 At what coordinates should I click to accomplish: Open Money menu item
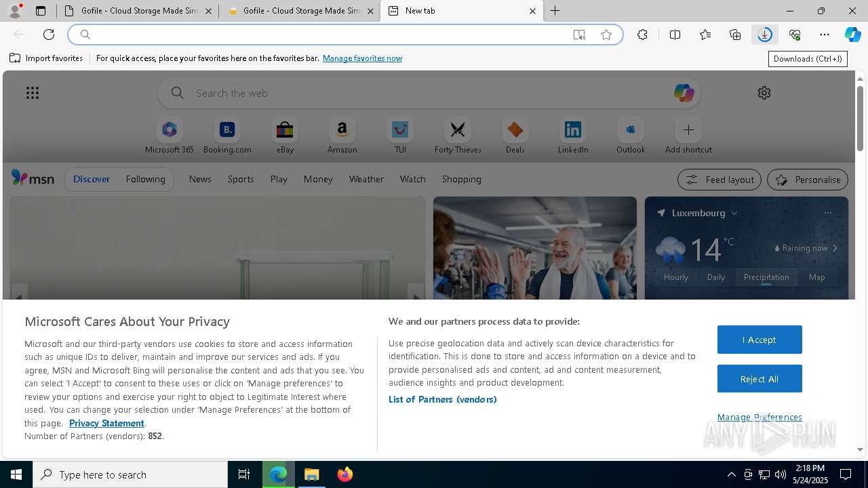[318, 179]
